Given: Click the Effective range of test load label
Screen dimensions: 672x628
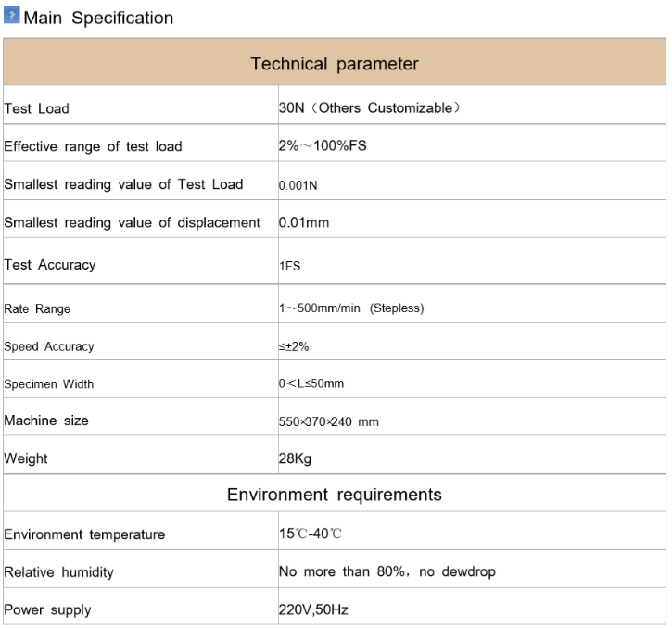Looking at the screenshot, I should tap(93, 146).
